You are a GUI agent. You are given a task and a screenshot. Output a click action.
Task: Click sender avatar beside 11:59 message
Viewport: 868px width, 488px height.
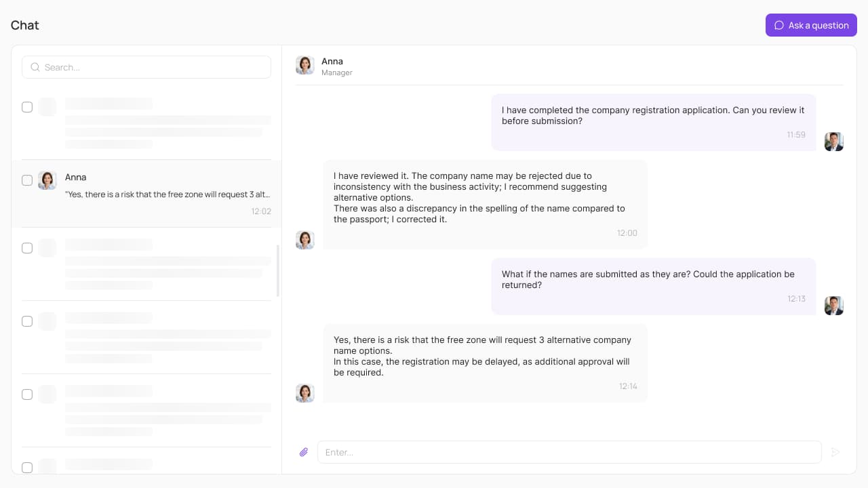pyautogui.click(x=834, y=142)
